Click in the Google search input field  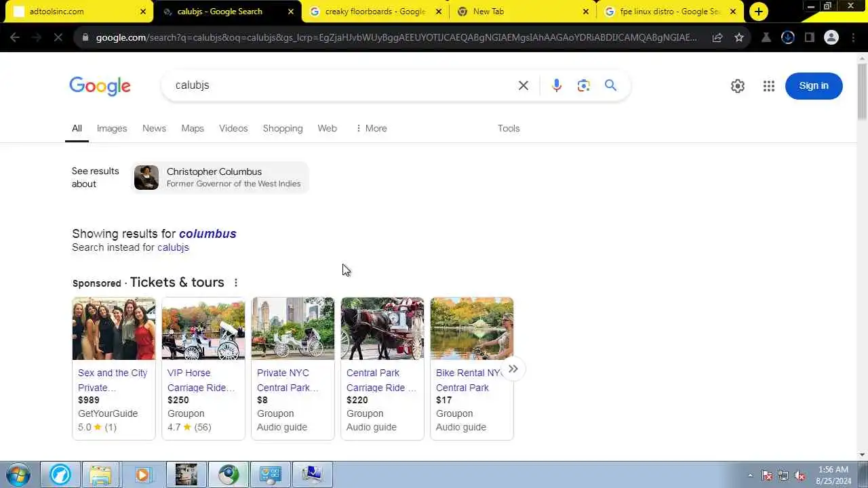pyautogui.click(x=339, y=85)
